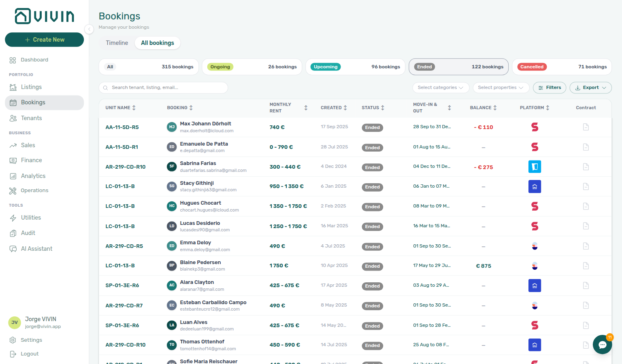
Task: Open Analytics section
Action: click(x=45, y=176)
